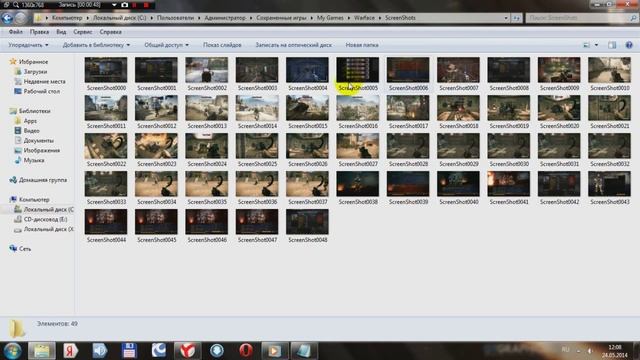The width and height of the screenshot is (640, 360).
Task: Open the Упорядочить dropdown in toolbar
Action: (28, 45)
